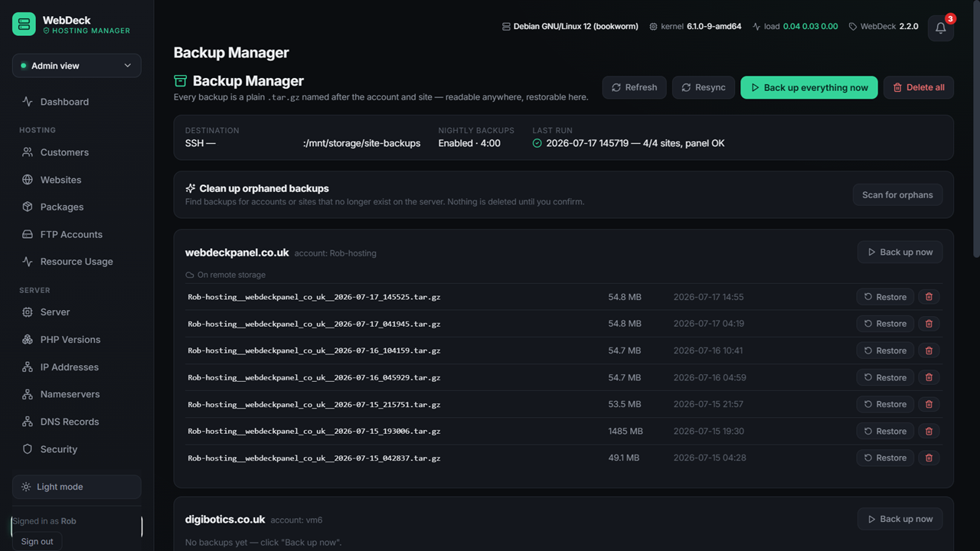Viewport: 980px width, 551px height.
Task: Click the WebDeck logo icon
Action: coord(24,24)
